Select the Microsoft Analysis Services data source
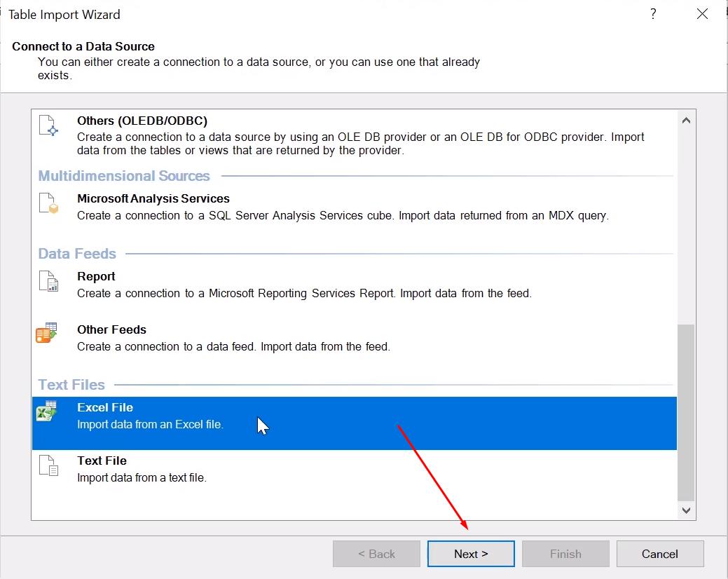Image resolution: width=728 pixels, height=579 pixels. (x=280, y=207)
